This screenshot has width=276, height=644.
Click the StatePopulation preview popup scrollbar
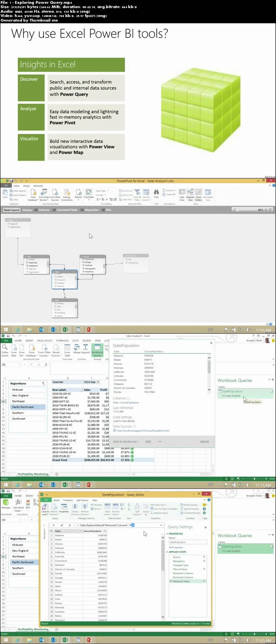209,374
